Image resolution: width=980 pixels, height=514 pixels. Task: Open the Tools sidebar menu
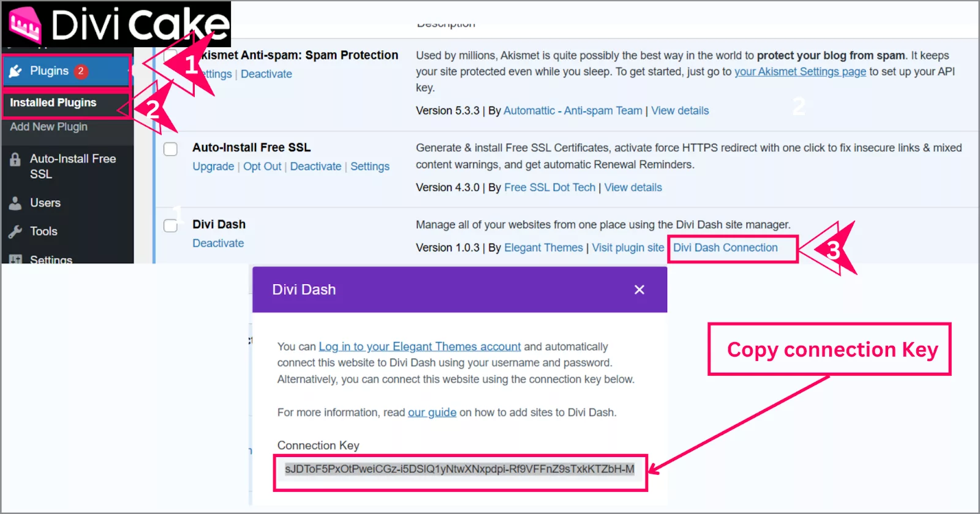(43, 231)
